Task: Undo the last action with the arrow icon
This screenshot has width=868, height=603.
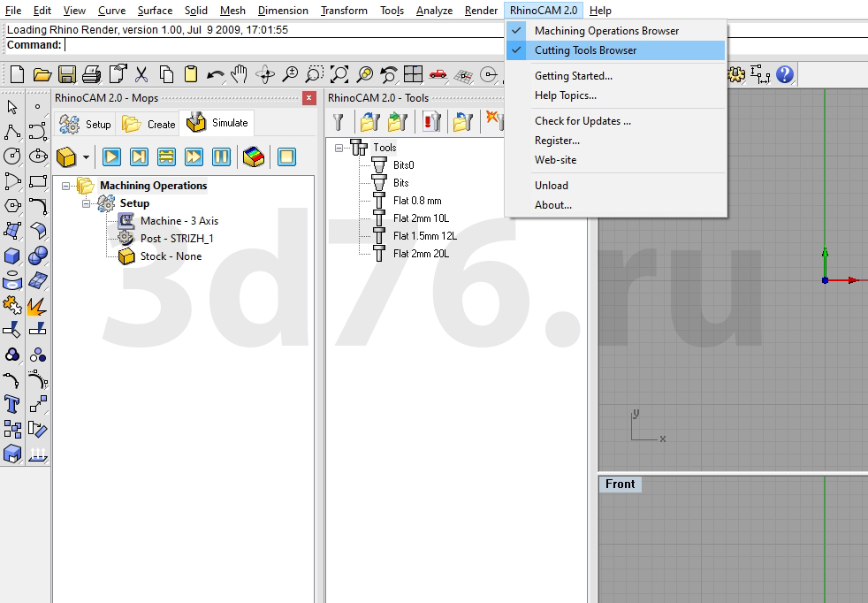Action: pyautogui.click(x=216, y=74)
